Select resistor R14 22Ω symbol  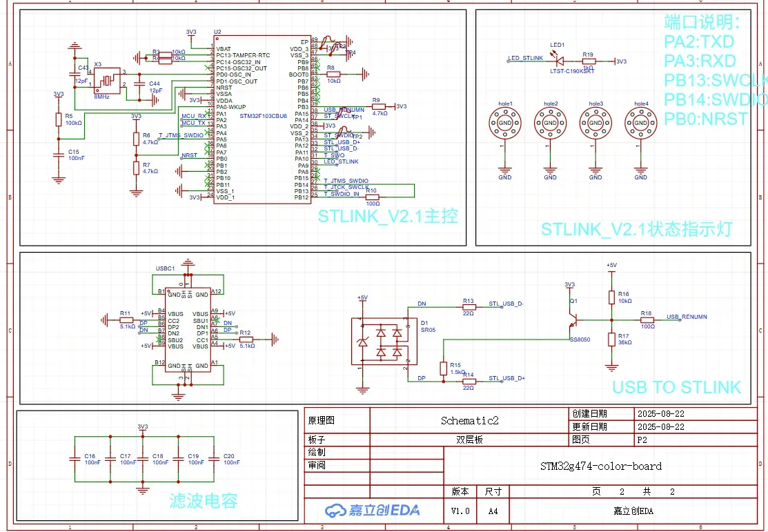pos(469,381)
